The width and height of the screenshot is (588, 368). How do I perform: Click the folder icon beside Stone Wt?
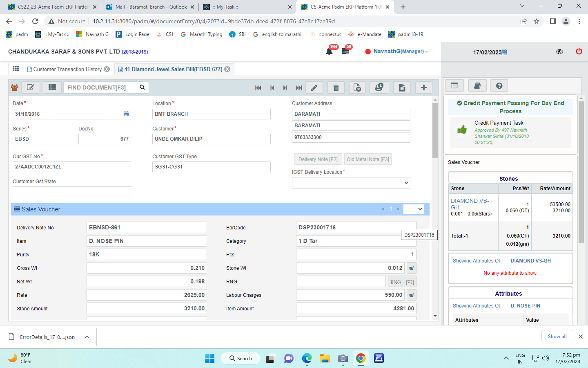[412, 268]
